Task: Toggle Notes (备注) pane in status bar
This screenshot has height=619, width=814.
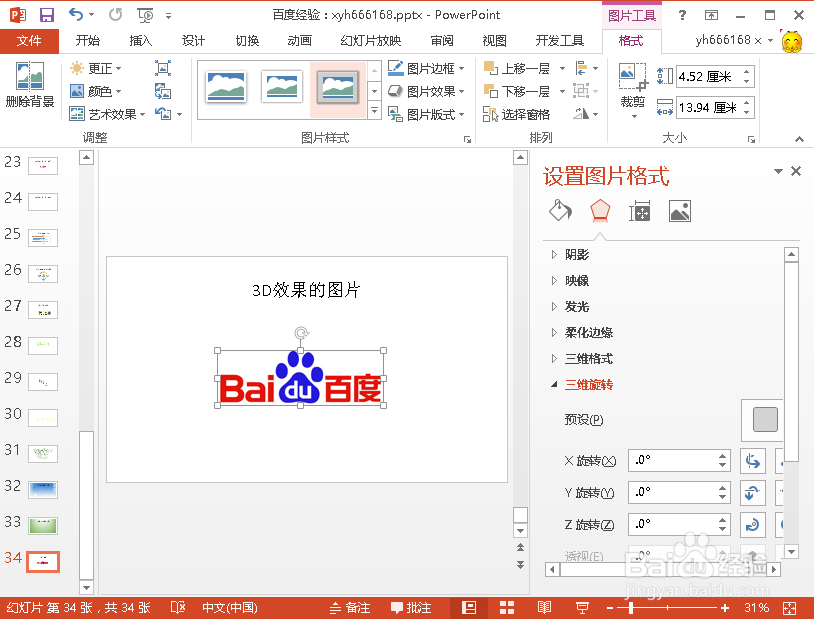Action: [x=350, y=607]
